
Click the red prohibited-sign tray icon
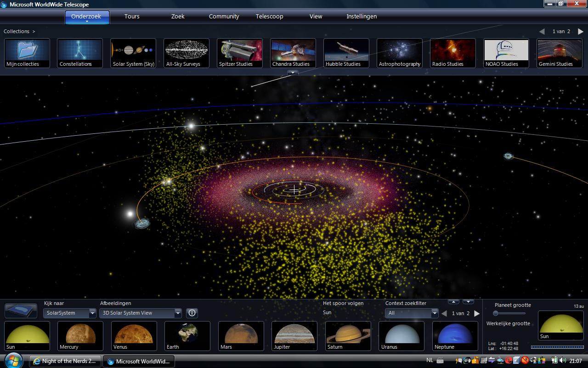tap(525, 361)
